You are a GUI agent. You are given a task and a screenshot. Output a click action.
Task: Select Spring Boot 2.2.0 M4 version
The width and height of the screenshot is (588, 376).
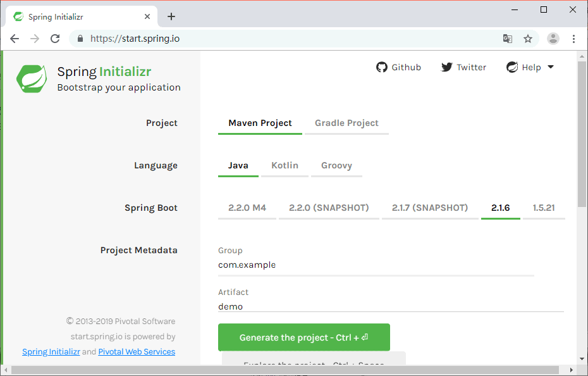pos(247,208)
